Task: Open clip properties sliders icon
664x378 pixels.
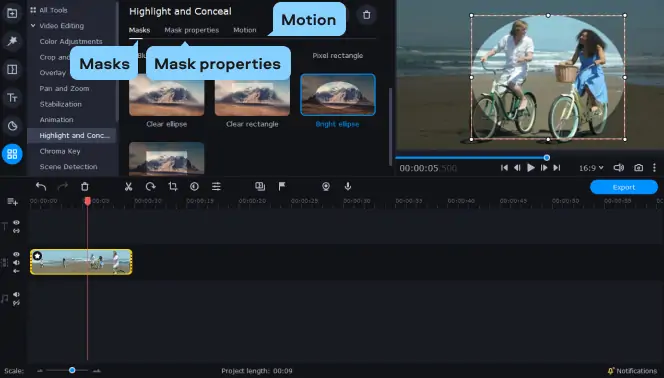Action: [x=216, y=186]
